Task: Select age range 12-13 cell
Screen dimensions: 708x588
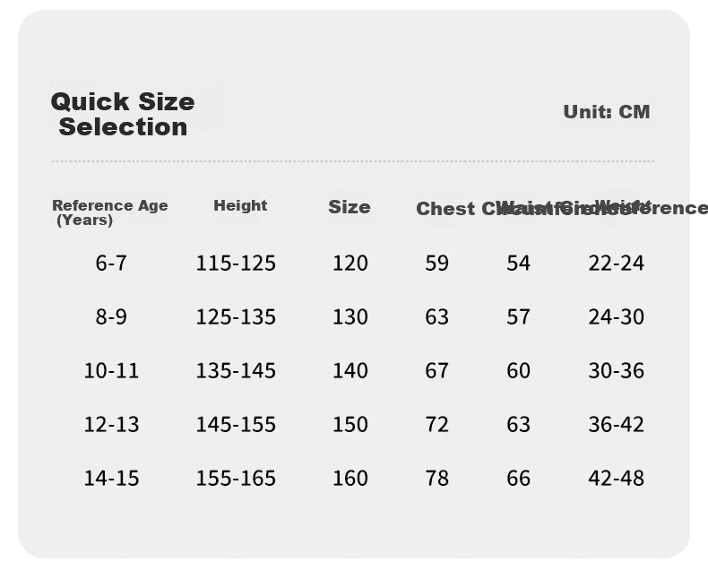Action: 111,425
